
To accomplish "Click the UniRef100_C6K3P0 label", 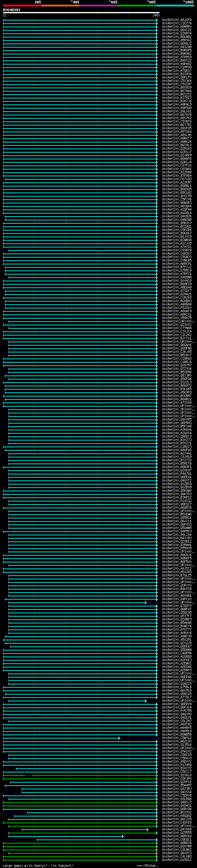I will [176, 779].
